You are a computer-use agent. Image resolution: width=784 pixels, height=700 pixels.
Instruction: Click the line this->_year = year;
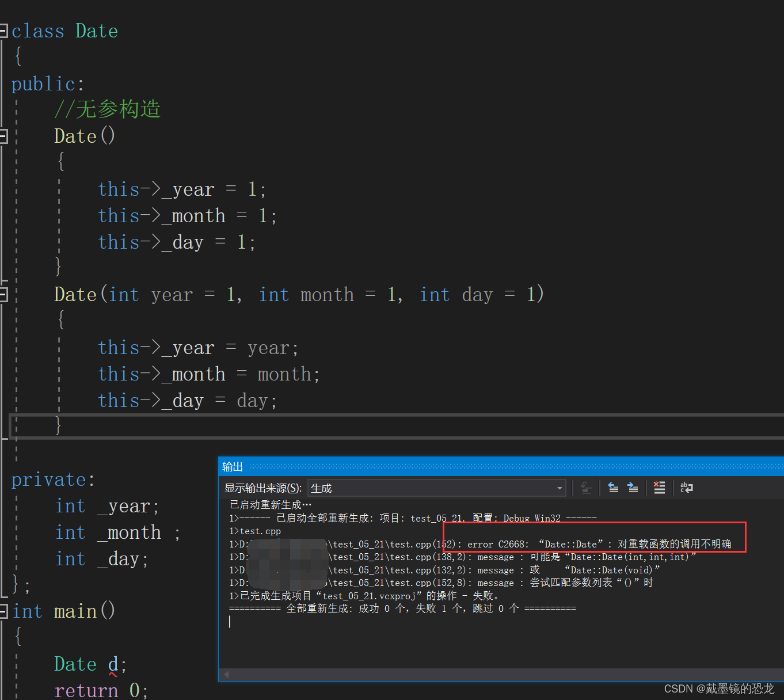[x=198, y=348]
